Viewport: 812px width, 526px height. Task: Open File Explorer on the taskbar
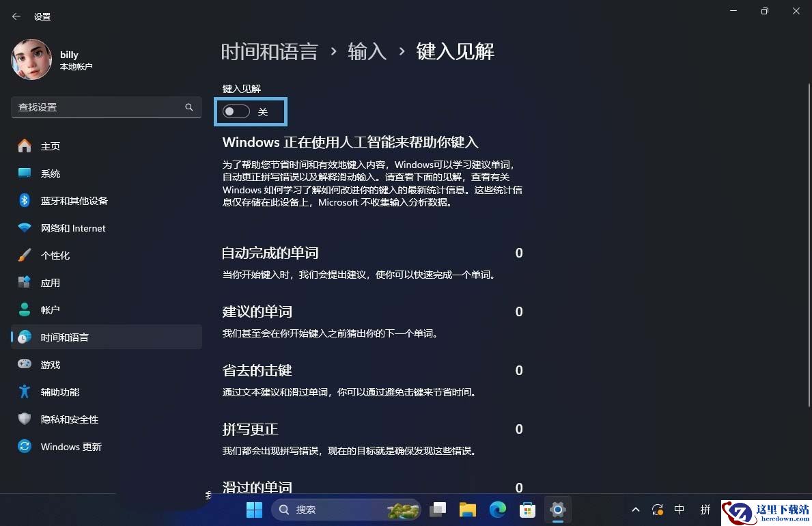coord(468,510)
